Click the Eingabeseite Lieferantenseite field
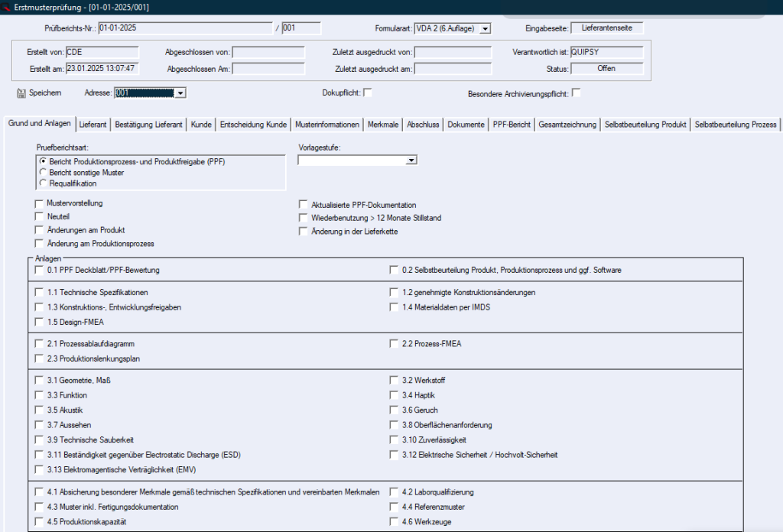 pyautogui.click(x=606, y=28)
